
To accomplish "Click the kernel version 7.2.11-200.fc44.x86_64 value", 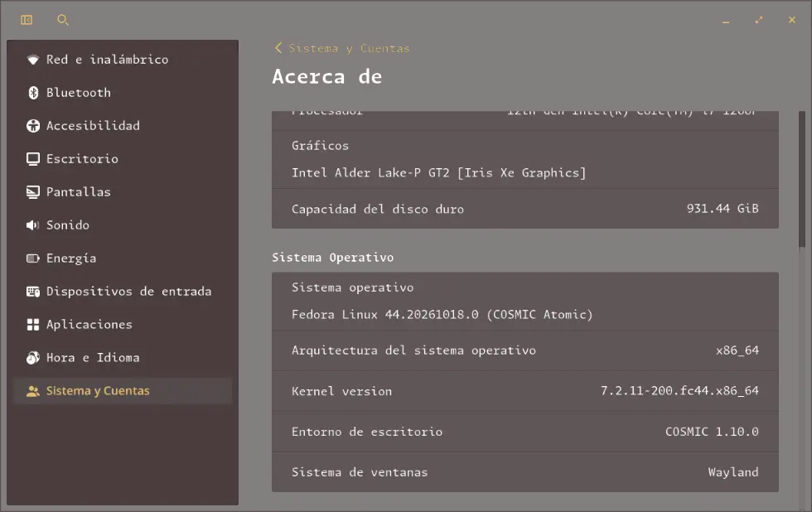I will [x=679, y=390].
